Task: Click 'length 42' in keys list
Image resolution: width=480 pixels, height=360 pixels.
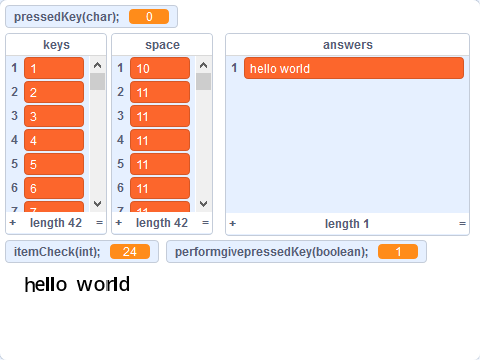Action: (56, 223)
